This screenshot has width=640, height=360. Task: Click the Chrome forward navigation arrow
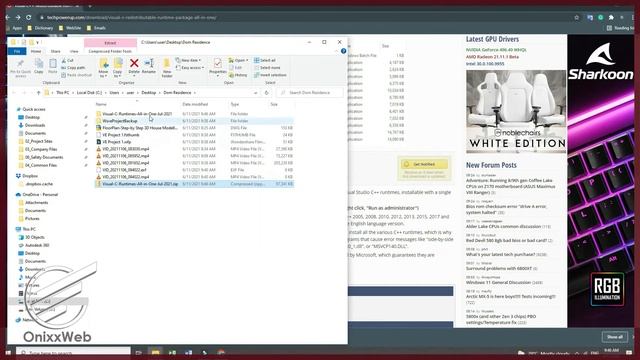point(18,18)
